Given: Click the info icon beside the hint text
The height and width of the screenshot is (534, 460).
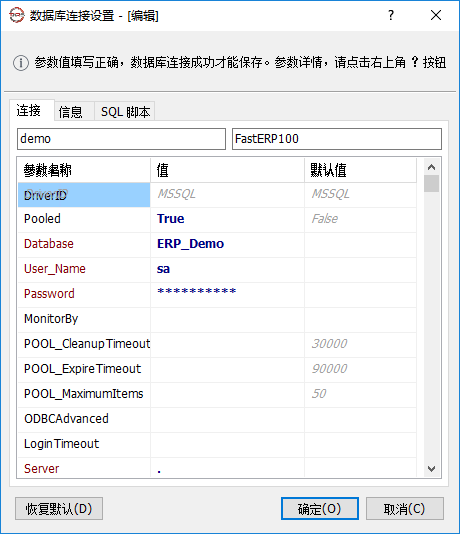Looking at the screenshot, I should tap(21, 63).
